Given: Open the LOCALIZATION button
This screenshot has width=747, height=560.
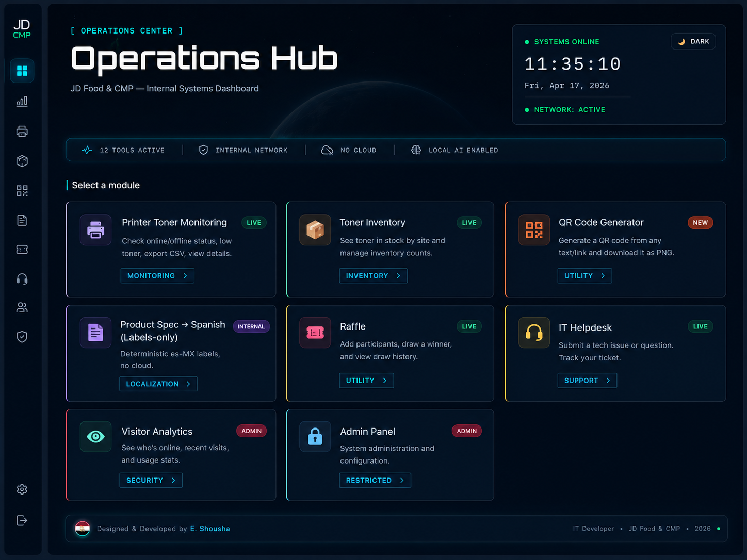Looking at the screenshot, I should pos(158,384).
